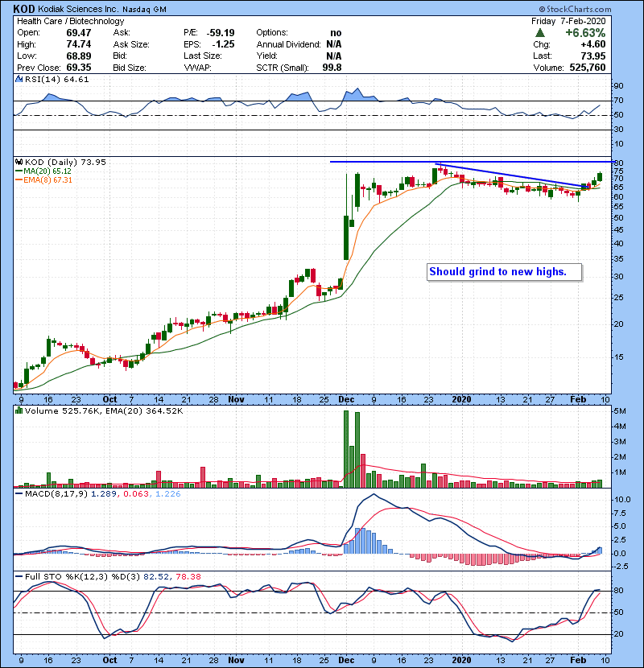Click the P/E value -59.19

[221, 33]
